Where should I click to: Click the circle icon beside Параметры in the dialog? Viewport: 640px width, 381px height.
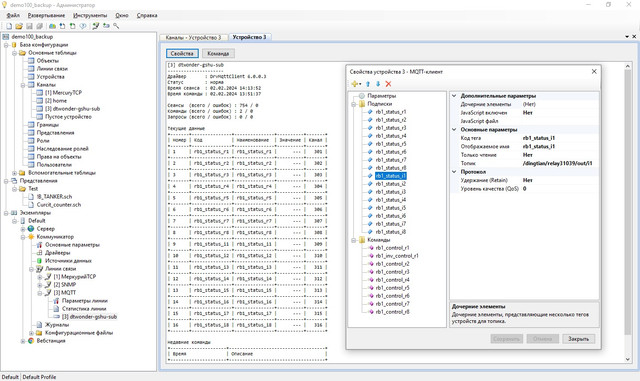coord(362,96)
